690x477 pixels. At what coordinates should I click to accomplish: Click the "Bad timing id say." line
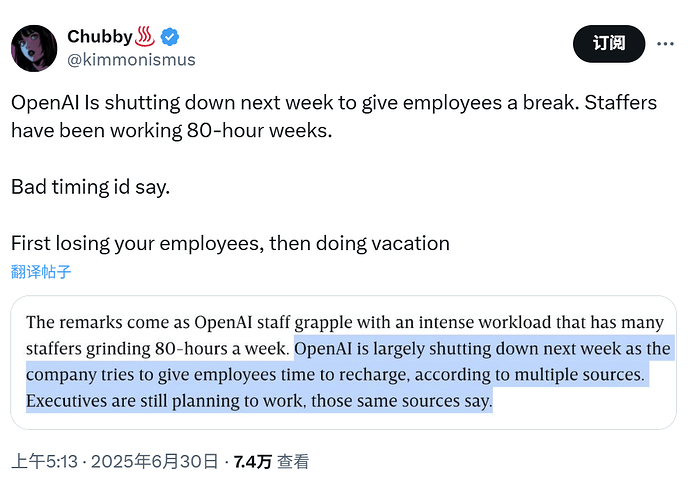(x=90, y=187)
